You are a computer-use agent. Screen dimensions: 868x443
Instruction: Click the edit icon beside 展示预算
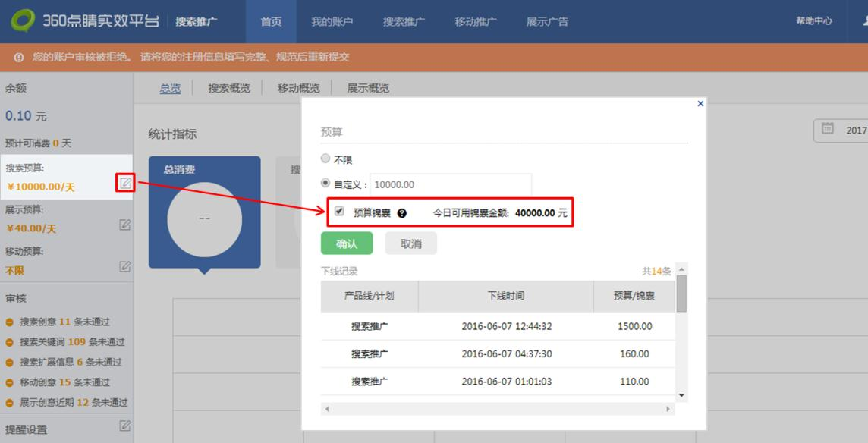click(x=125, y=225)
